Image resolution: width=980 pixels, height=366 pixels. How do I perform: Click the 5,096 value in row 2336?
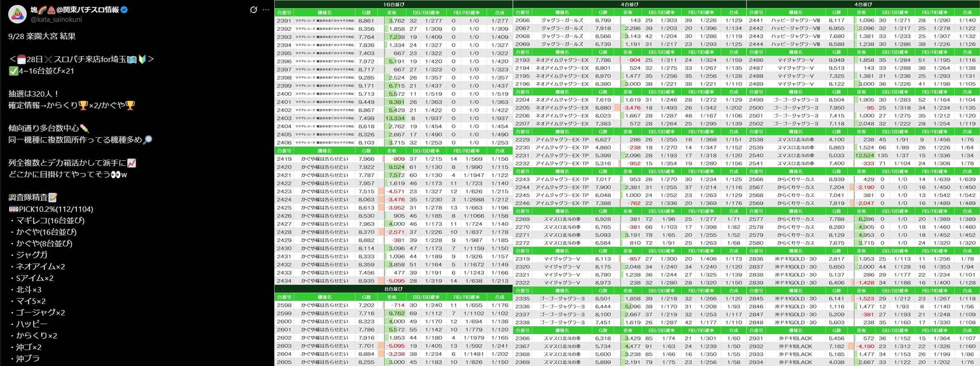point(632,306)
